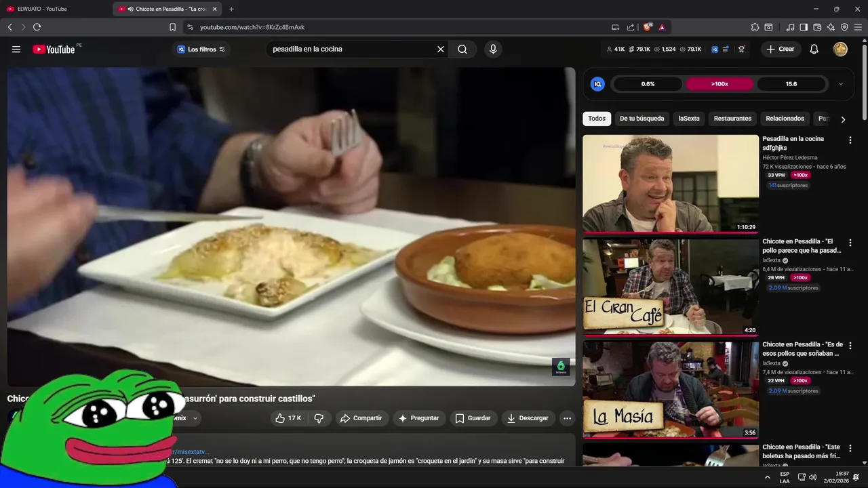Open Leo AI sparkle icon
Screen dimensions: 868x488
point(831,27)
